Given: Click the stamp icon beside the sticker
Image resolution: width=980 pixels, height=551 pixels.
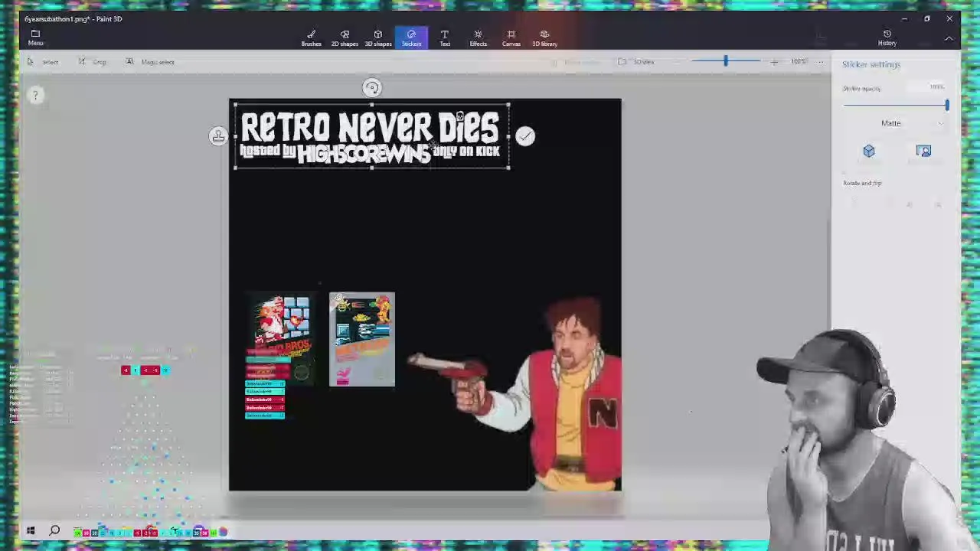Looking at the screenshot, I should pos(218,136).
